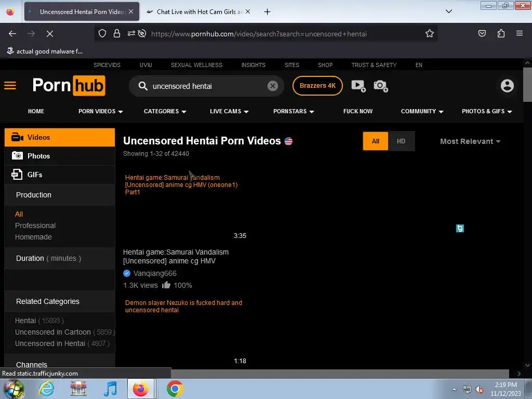Screen dimensions: 532x399
Task: Open the GIFs section in the sidebar
Action: [x=60, y=175]
